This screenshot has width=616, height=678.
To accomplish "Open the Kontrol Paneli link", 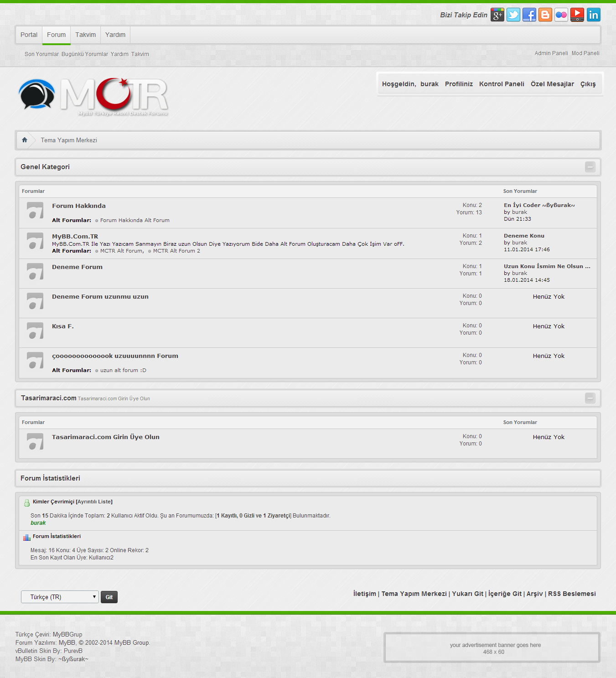I will (x=502, y=84).
